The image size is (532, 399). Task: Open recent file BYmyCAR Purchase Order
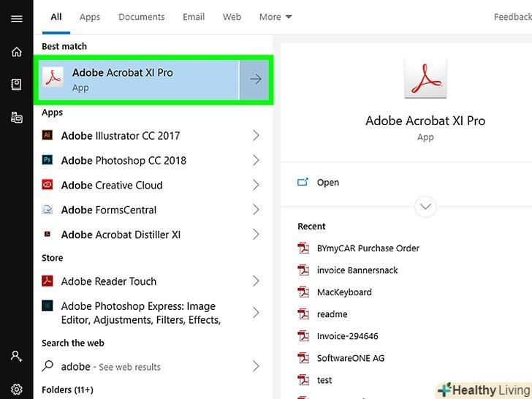tap(368, 248)
